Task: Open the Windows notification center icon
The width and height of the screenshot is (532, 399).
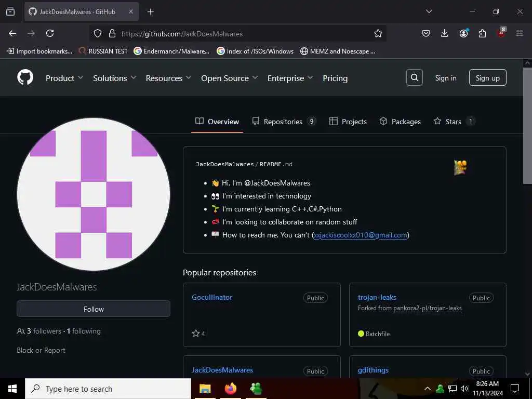Action: (x=515, y=389)
